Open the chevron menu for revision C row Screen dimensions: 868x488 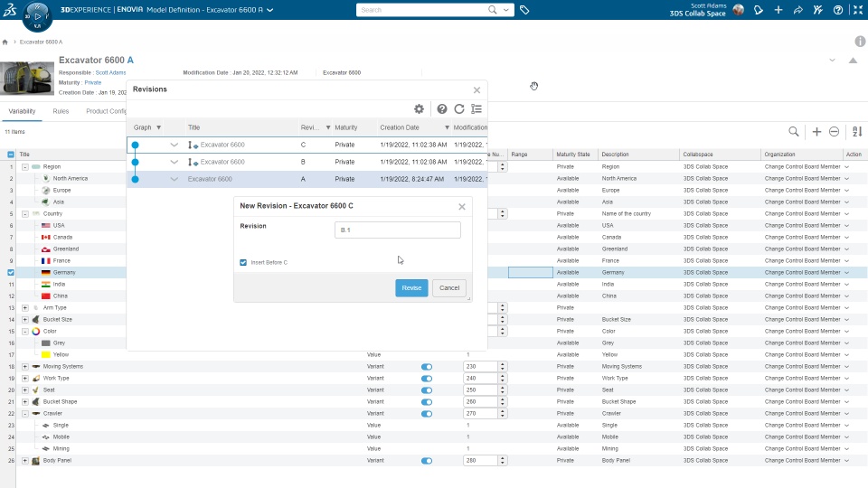174,145
